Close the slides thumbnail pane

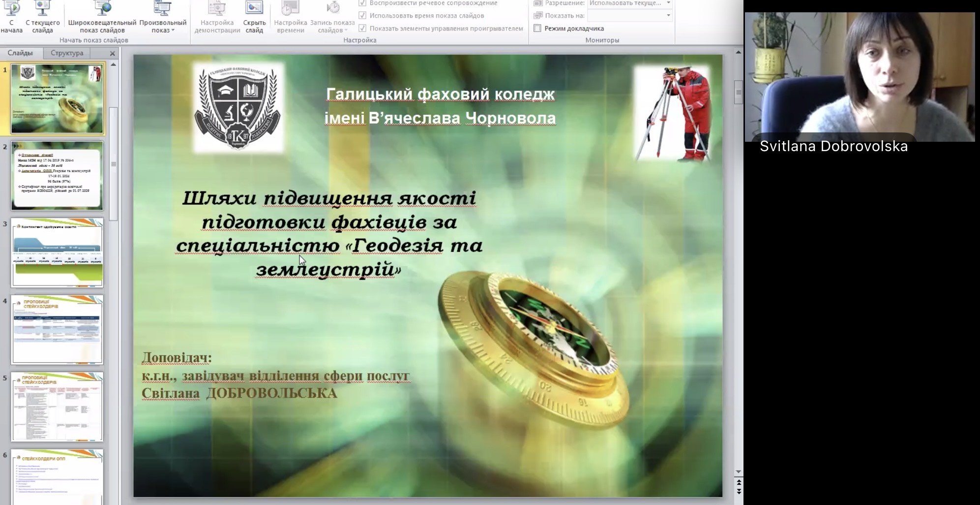pos(113,54)
